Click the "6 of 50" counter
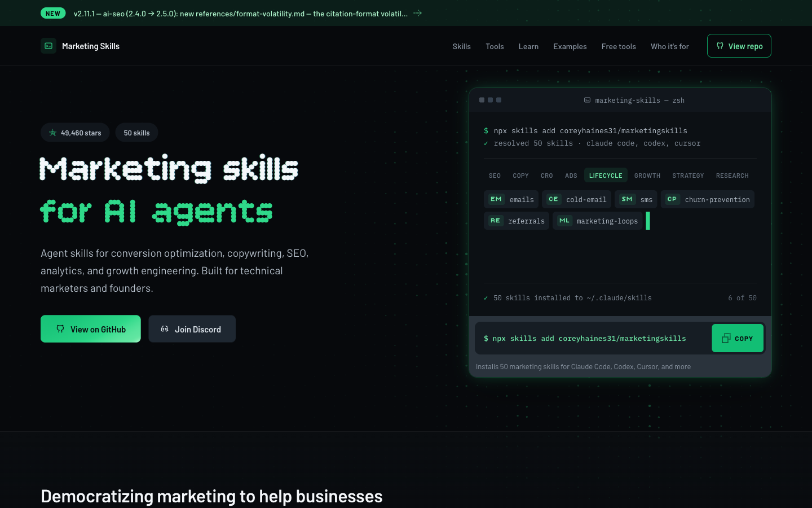This screenshot has height=508, width=812. [x=742, y=297]
